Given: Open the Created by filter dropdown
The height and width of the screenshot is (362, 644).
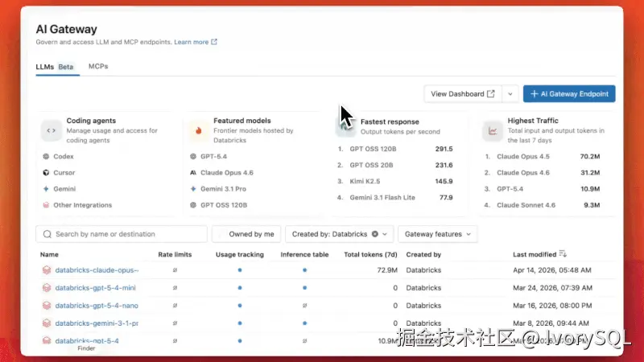Looking at the screenshot, I should pyautogui.click(x=385, y=234).
